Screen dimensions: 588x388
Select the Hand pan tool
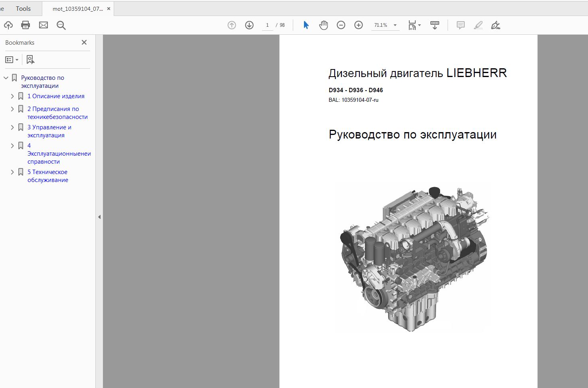[324, 25]
